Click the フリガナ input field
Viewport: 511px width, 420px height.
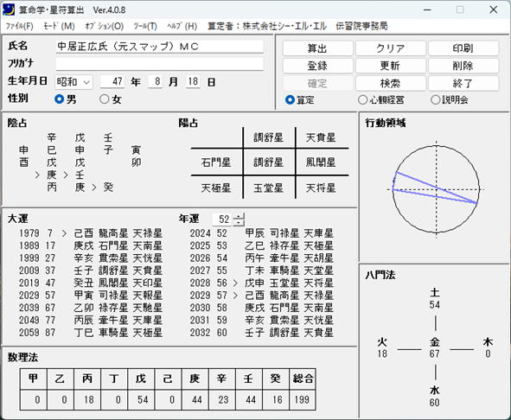159,64
